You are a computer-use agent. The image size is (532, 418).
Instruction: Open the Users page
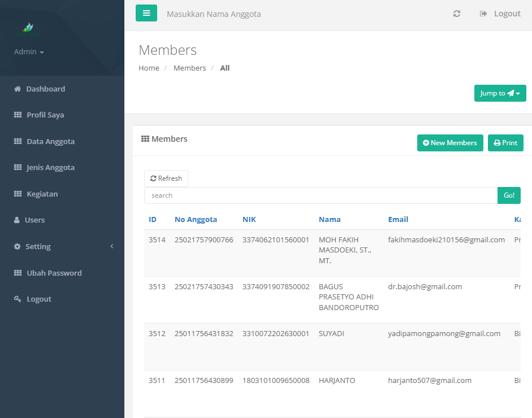click(34, 220)
